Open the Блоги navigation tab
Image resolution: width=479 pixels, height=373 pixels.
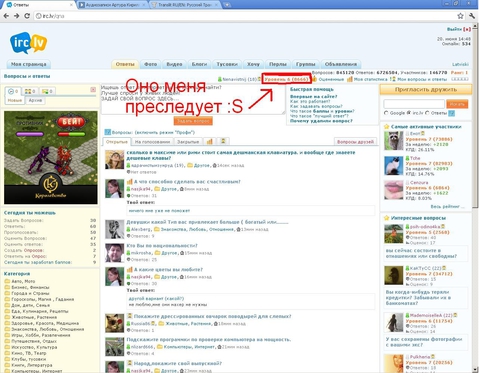199,64
